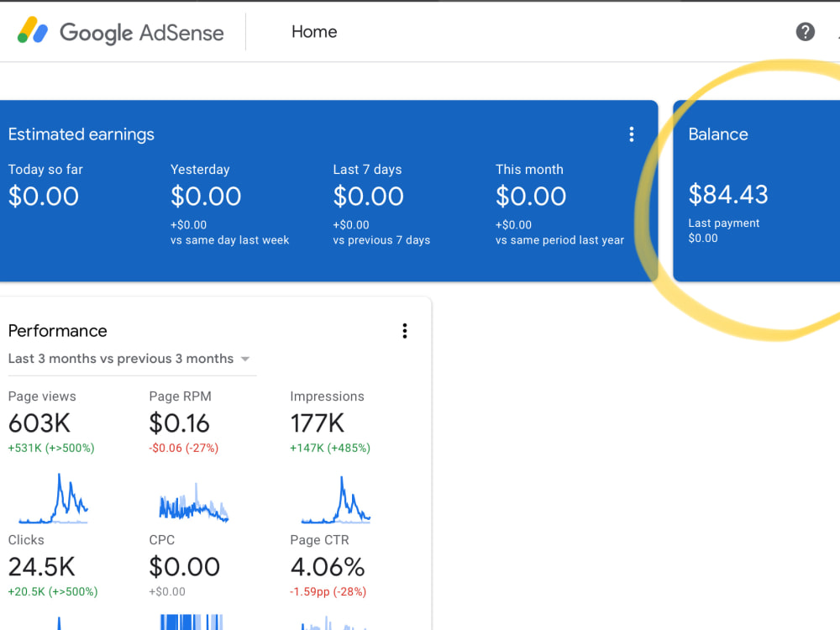The height and width of the screenshot is (630, 840).
Task: Open the Page RPM sparkline chart
Action: 194,501
